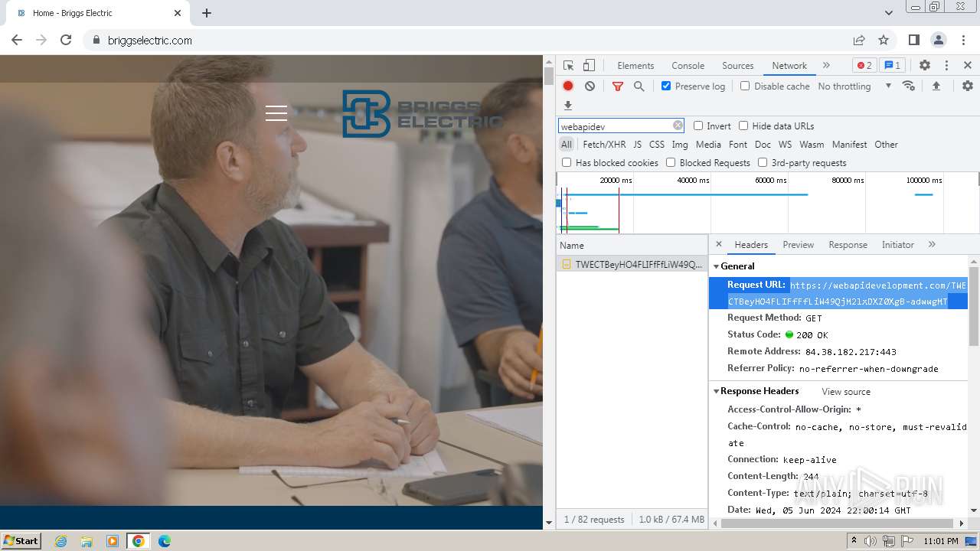Click the import HAR upload icon
980x551 pixels.
[x=936, y=86]
